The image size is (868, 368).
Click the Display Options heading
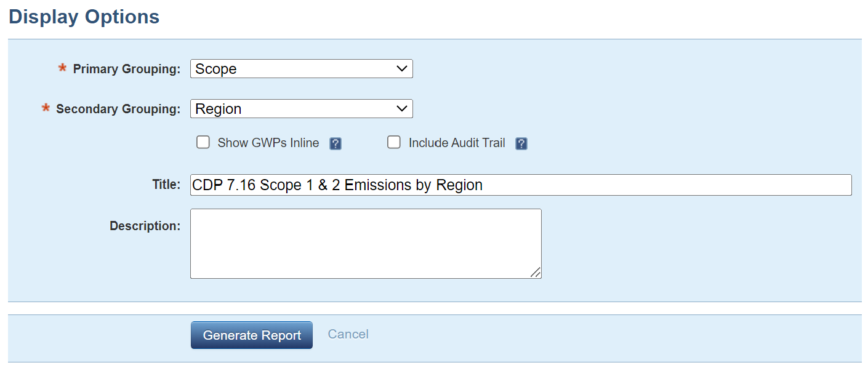tap(84, 17)
